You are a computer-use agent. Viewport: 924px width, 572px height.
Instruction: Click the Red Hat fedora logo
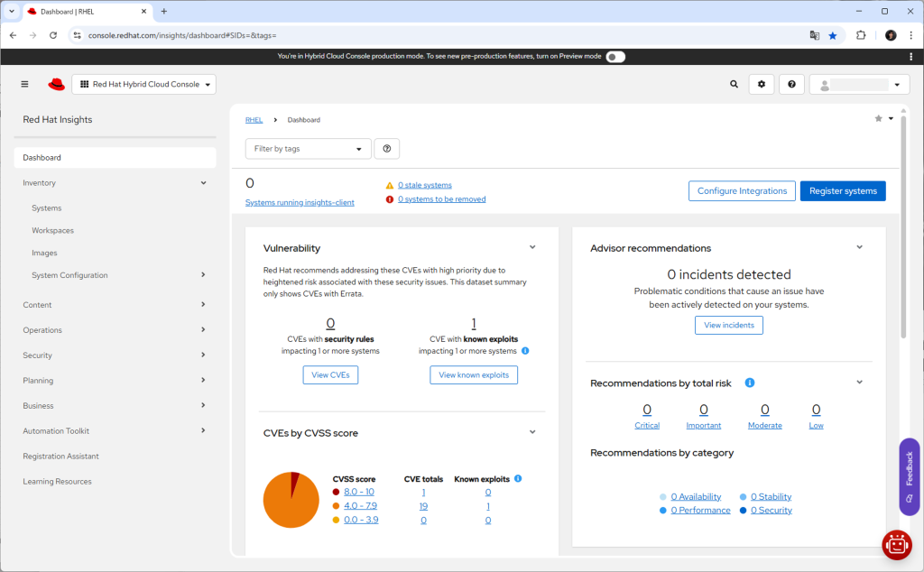click(57, 84)
